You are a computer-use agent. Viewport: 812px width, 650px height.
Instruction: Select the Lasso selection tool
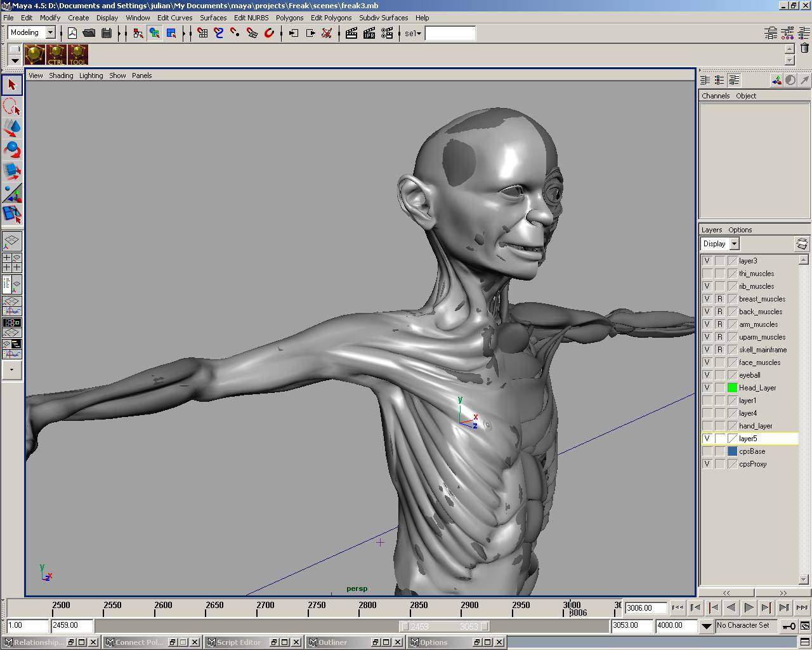12,107
